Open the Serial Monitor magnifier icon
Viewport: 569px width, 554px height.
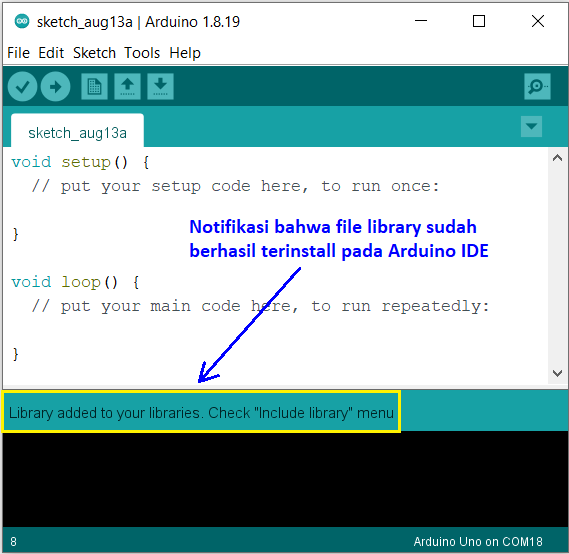(537, 86)
